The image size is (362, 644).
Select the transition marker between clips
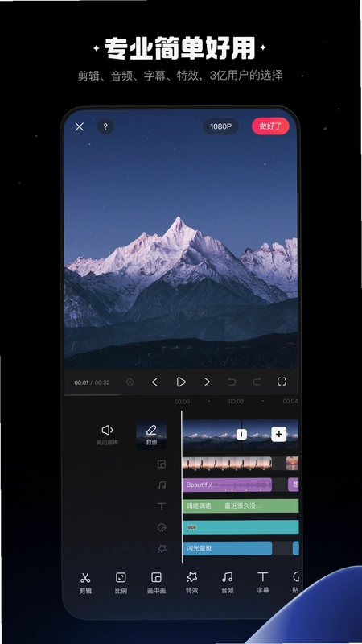pos(242,435)
